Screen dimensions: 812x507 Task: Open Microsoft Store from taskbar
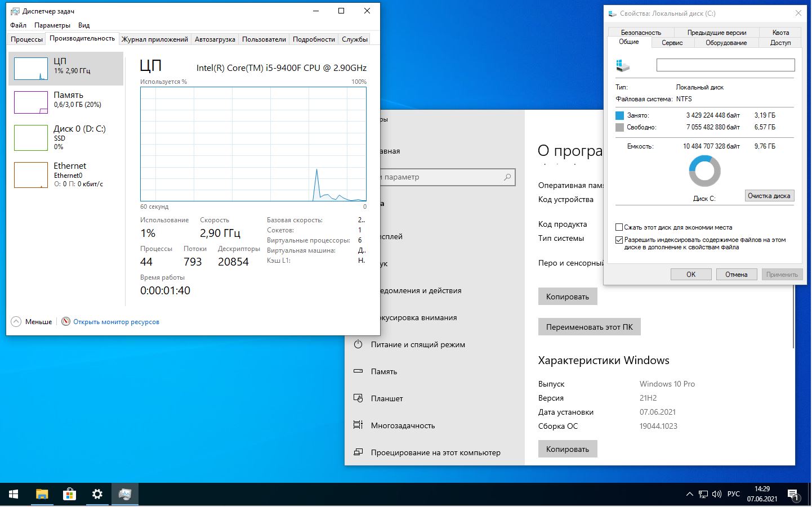(69, 494)
